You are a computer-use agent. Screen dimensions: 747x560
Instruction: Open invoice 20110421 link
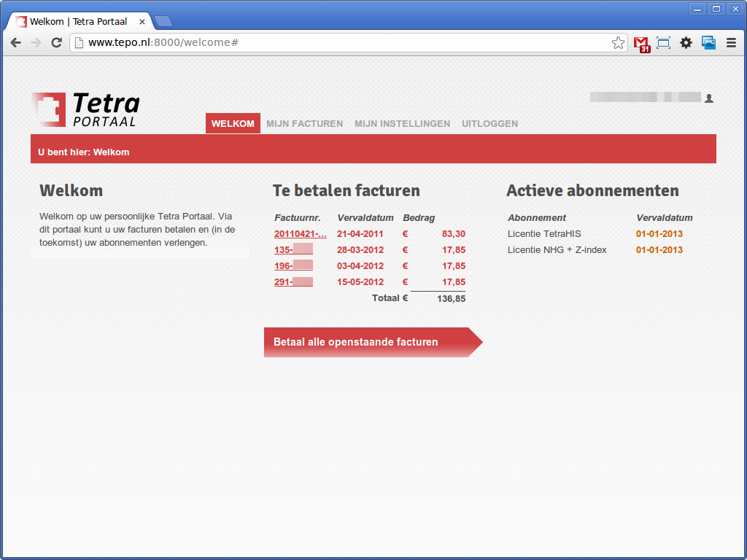(300, 234)
